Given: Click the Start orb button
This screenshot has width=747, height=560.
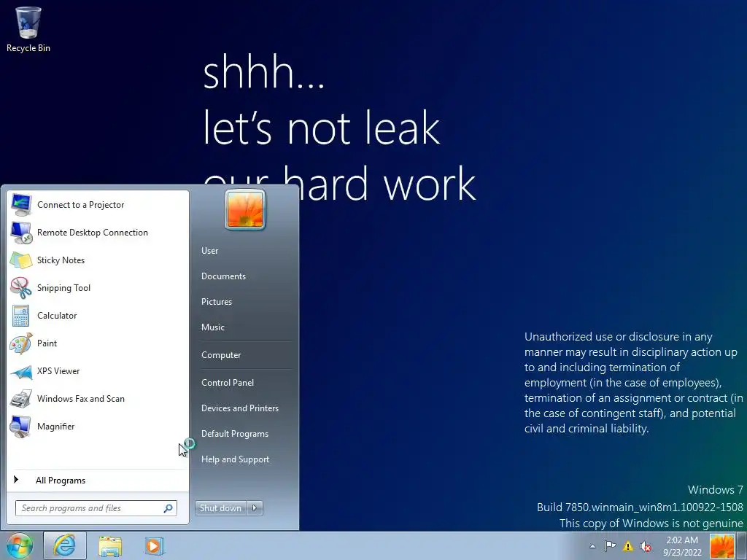Looking at the screenshot, I should coord(19,546).
